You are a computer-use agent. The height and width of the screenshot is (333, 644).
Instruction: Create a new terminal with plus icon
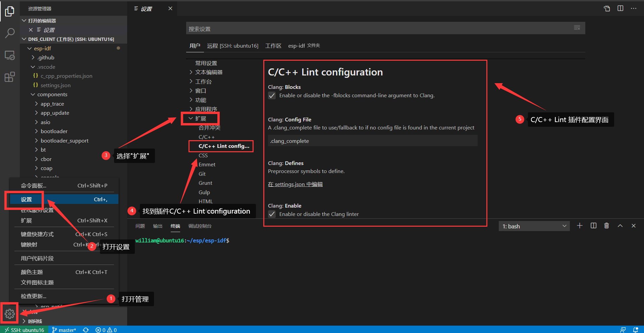coord(580,226)
